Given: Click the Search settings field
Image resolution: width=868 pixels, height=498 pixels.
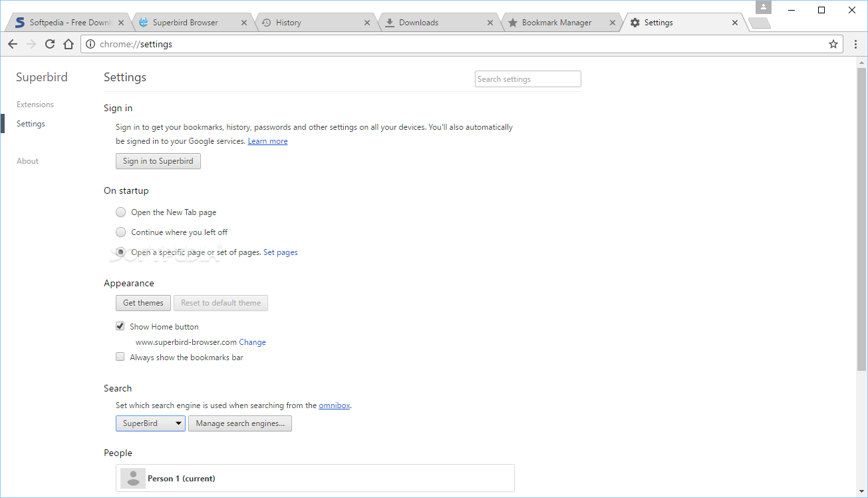Looking at the screenshot, I should pos(528,79).
